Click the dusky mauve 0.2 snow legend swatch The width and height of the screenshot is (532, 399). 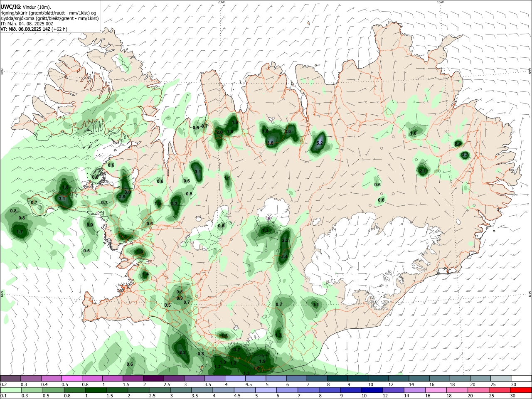(10, 379)
